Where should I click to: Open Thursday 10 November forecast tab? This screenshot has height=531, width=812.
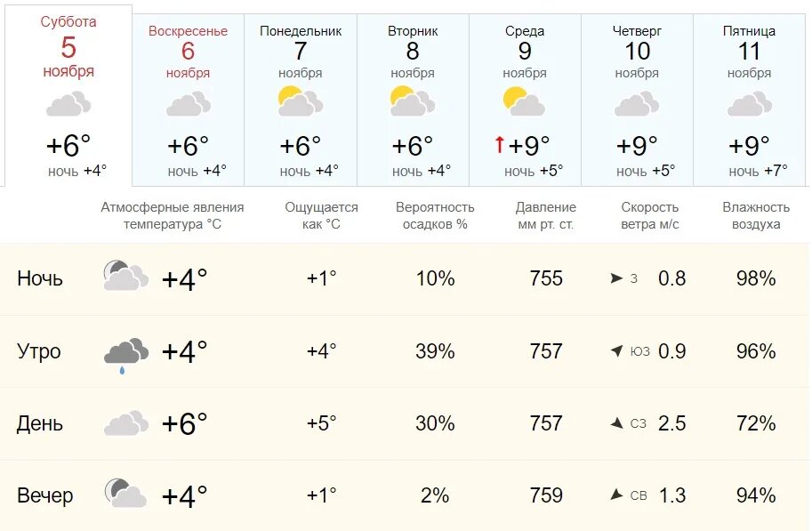point(637,100)
